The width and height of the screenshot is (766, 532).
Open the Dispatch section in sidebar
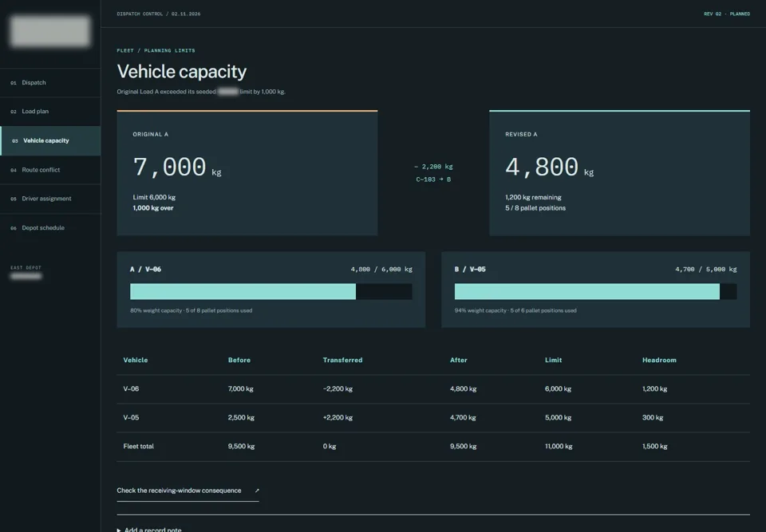[50, 83]
